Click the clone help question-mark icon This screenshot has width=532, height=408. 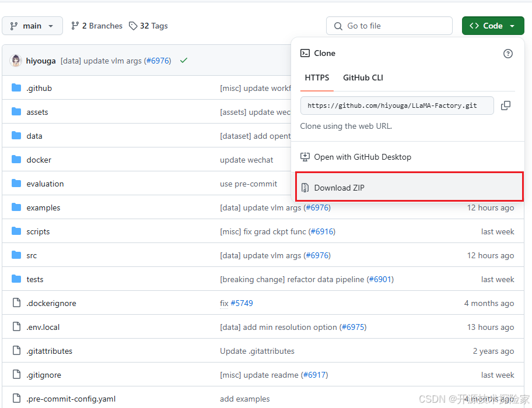pyautogui.click(x=508, y=54)
